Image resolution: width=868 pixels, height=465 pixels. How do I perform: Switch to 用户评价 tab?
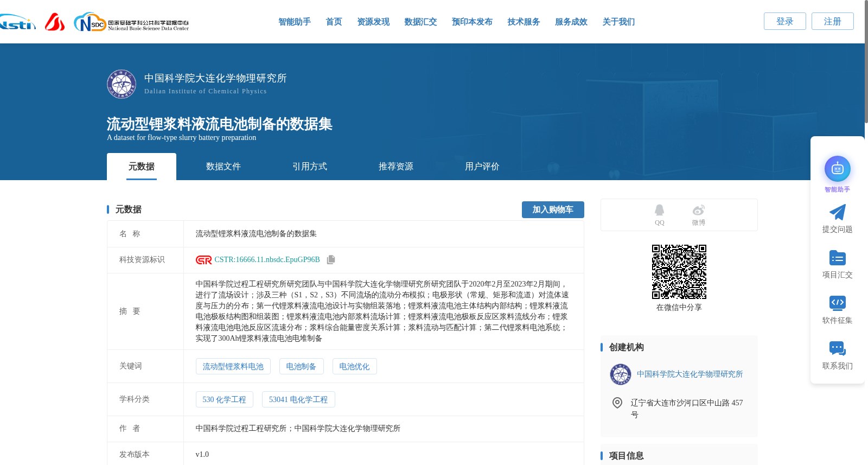(482, 167)
